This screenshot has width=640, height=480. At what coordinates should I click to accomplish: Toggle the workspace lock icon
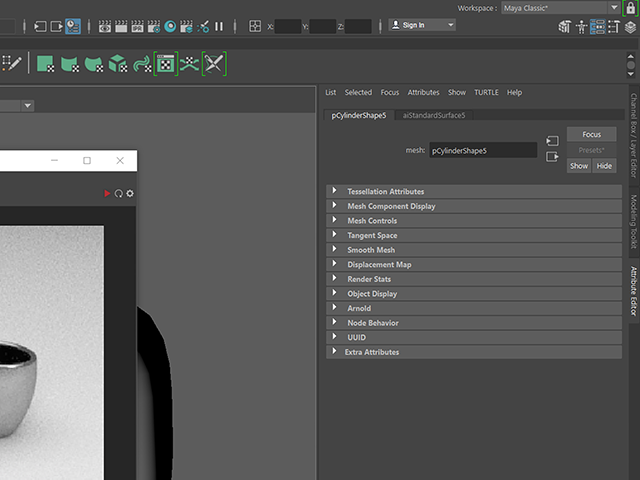631,8
